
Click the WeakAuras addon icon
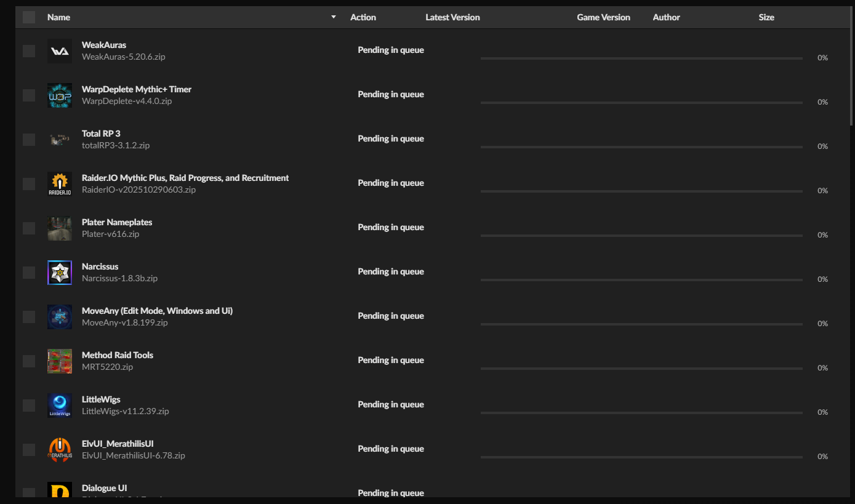pyautogui.click(x=60, y=51)
